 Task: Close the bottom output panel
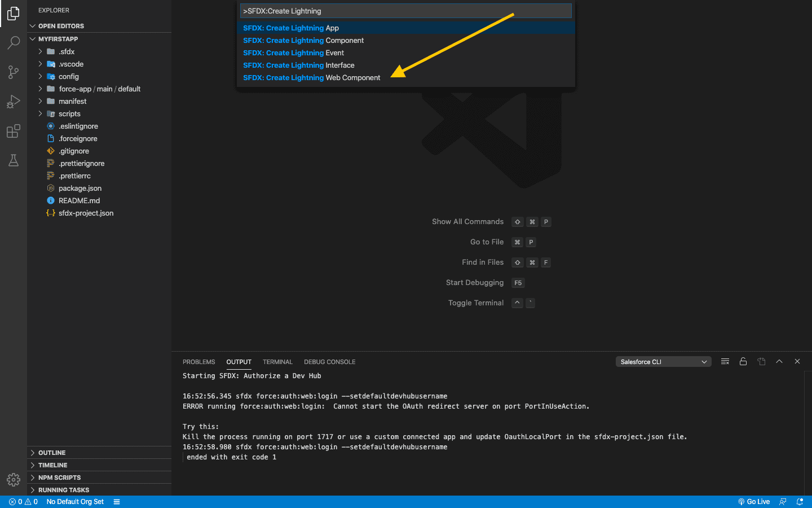click(x=797, y=361)
